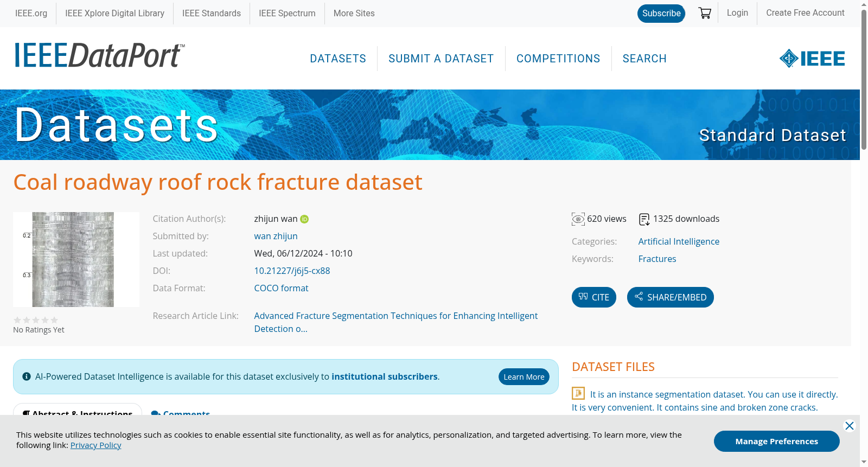The width and height of the screenshot is (868, 467).
Task: Click the dataset file archive icon
Action: (x=578, y=393)
